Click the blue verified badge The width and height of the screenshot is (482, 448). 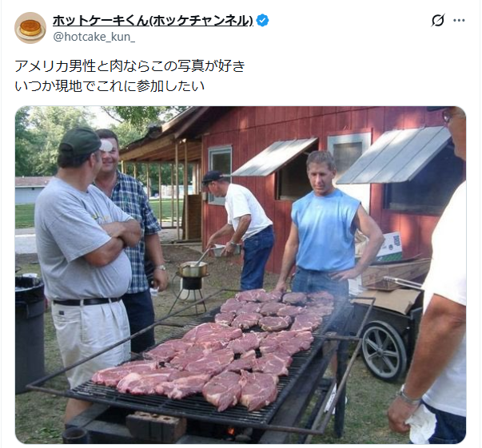point(263,21)
